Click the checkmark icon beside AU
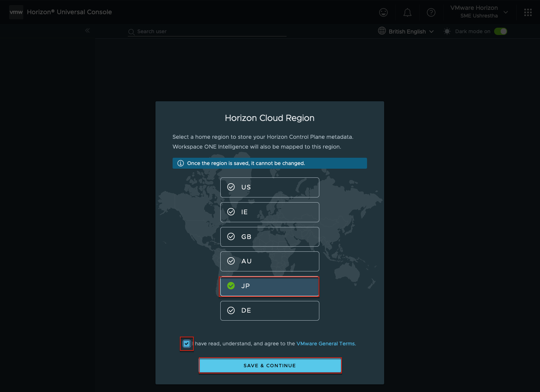 (x=231, y=261)
